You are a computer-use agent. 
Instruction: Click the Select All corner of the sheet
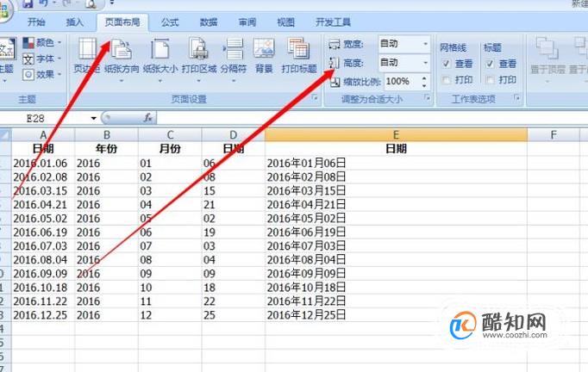(5, 135)
